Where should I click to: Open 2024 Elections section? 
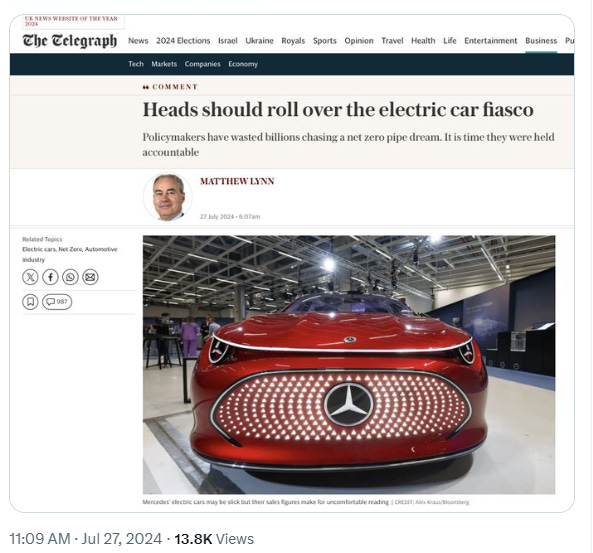pos(183,41)
